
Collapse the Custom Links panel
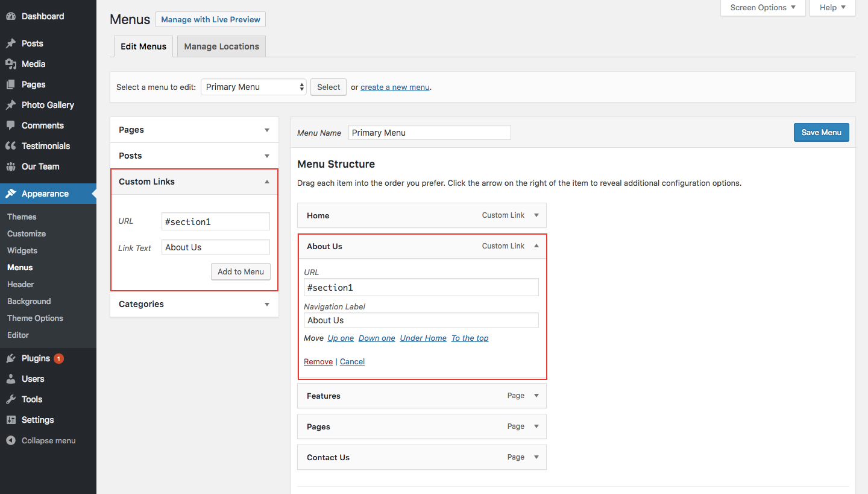[x=267, y=182]
